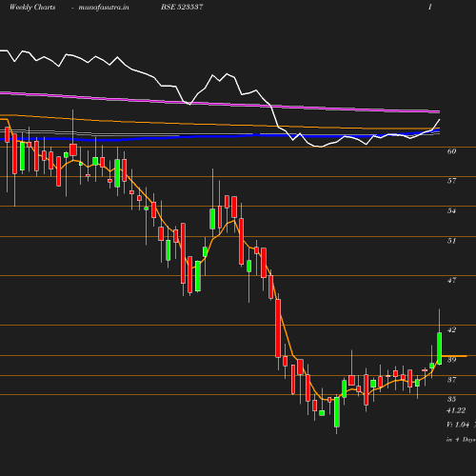
Task: Click the 'Weekly Charts' title text
Action: [32, 7]
